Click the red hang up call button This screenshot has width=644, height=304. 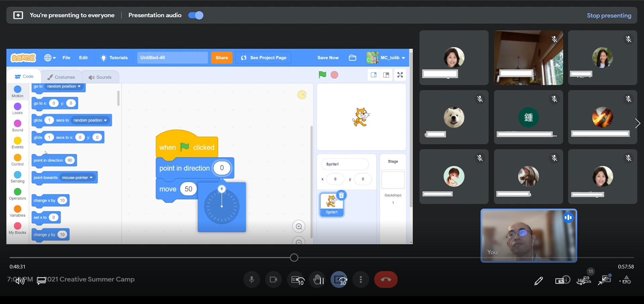386,280
